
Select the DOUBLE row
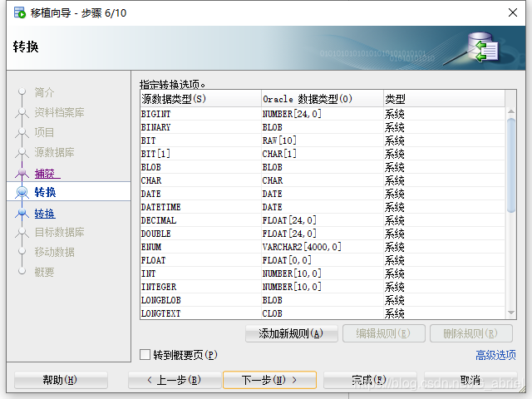323,234
